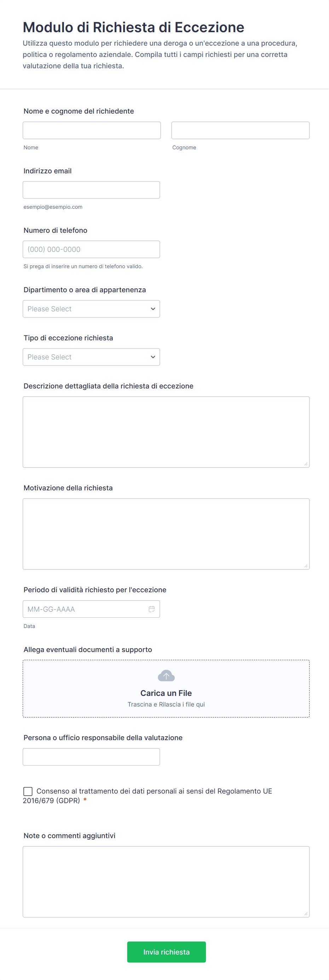Click the Note text area resize handle

(306, 913)
